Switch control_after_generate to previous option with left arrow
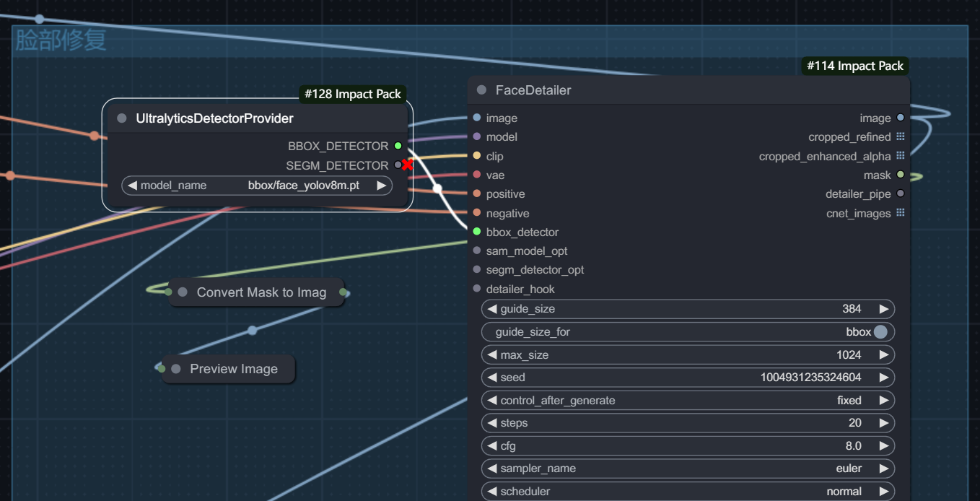The image size is (980, 501). (x=492, y=401)
